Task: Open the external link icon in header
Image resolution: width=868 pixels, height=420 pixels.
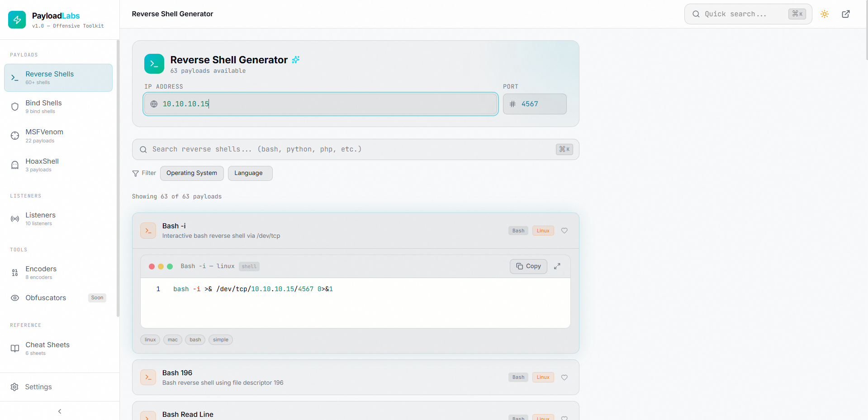Action: (x=846, y=14)
